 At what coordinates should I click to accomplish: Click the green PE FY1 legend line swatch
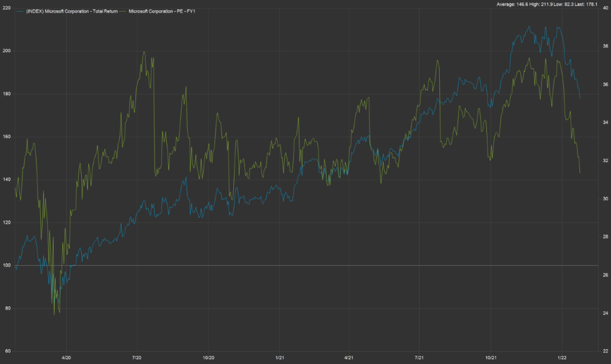123,11
